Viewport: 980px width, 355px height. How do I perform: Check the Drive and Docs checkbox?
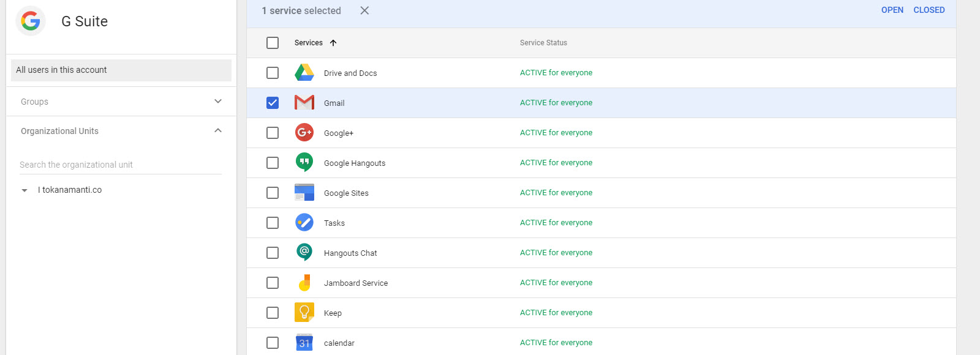click(273, 73)
